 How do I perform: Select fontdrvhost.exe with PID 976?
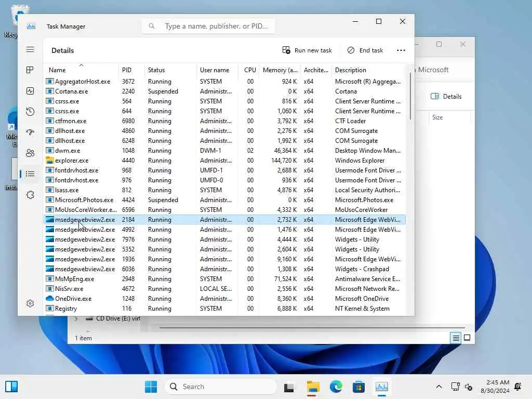pyautogui.click(x=225, y=180)
